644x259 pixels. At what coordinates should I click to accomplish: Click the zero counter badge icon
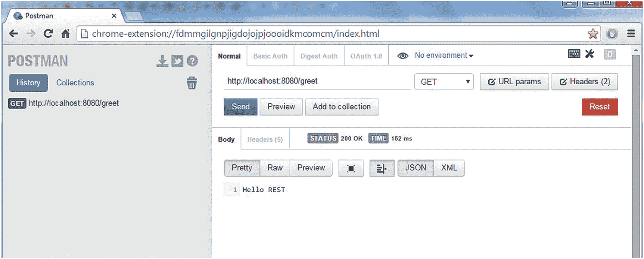click(610, 54)
